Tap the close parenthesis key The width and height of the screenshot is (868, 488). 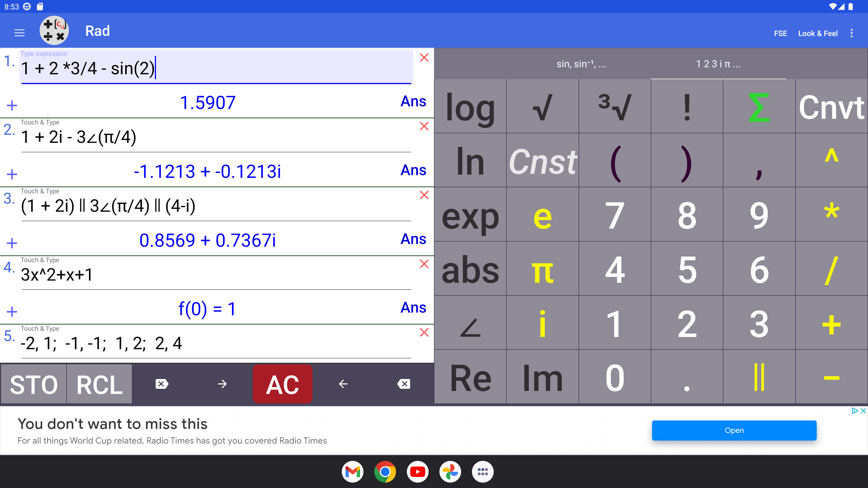(687, 161)
